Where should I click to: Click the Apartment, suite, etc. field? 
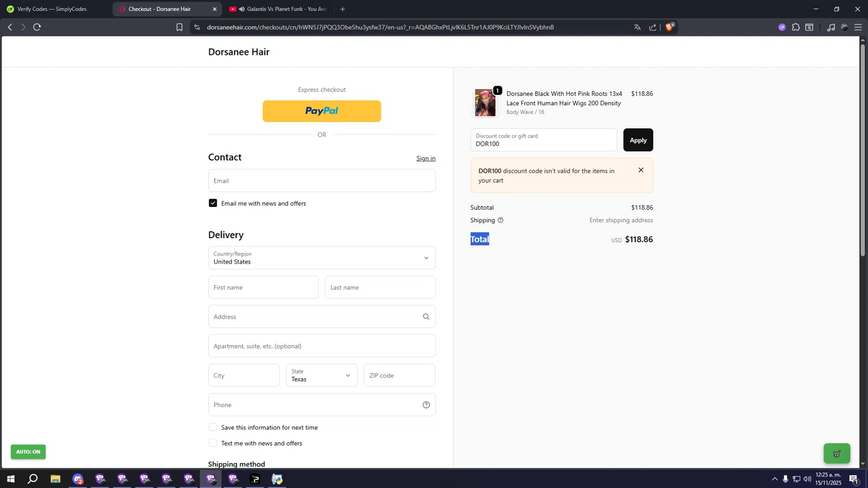[322, 346]
